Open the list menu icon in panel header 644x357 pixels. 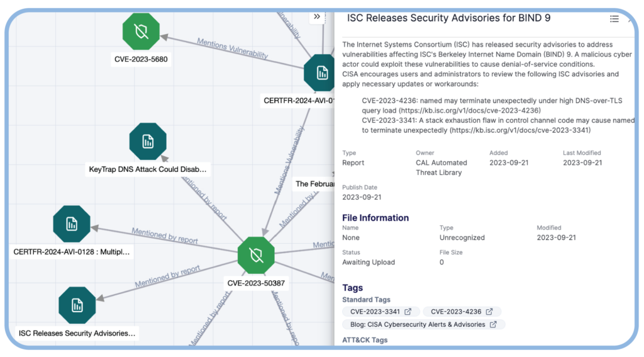tap(614, 19)
